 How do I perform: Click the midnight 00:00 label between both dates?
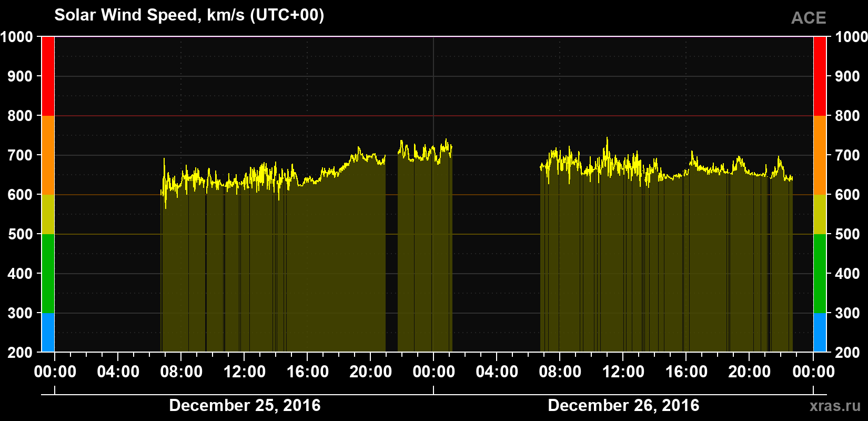(434, 372)
